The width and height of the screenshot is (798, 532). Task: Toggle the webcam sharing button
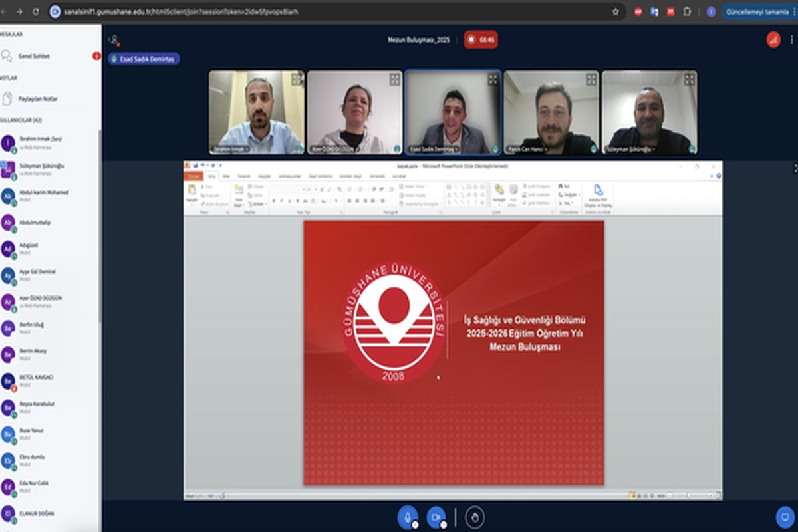(x=436, y=516)
